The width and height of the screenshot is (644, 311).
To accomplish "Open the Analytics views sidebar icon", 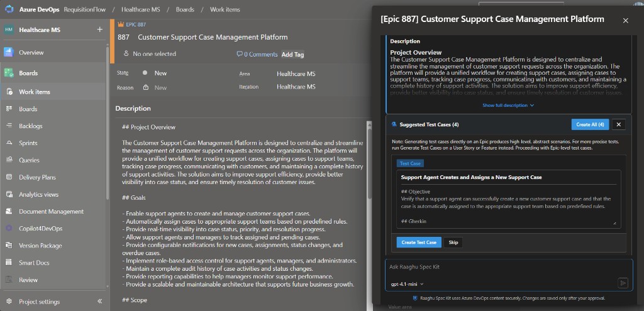I will (x=9, y=195).
